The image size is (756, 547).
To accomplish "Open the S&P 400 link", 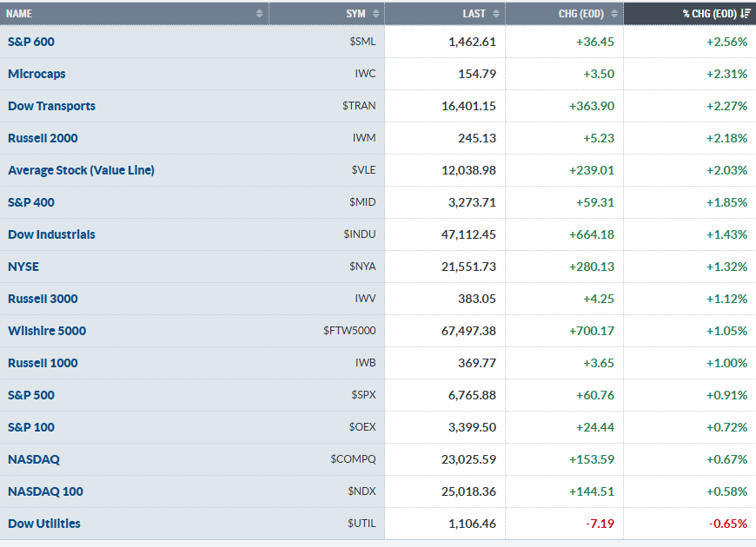I will [31, 202].
